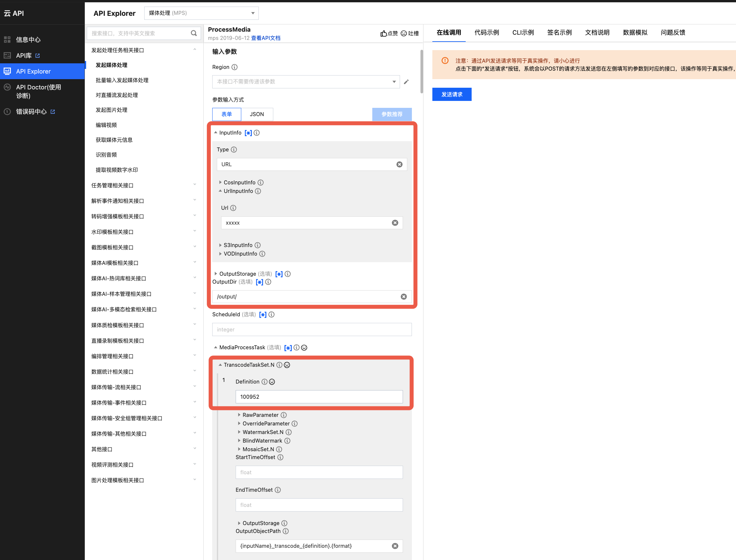
Task: Clear the Type field with X icon
Action: [399, 164]
